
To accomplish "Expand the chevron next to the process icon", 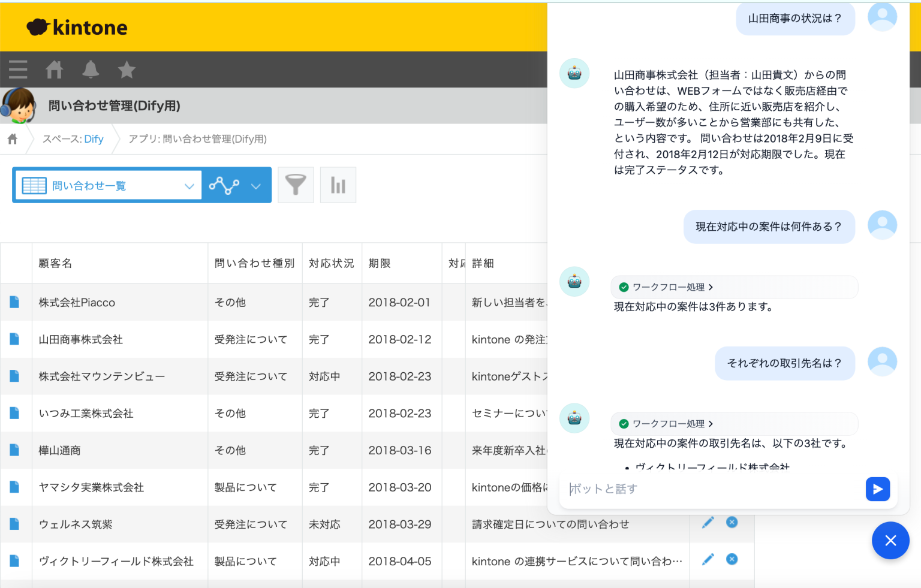I will [x=257, y=185].
